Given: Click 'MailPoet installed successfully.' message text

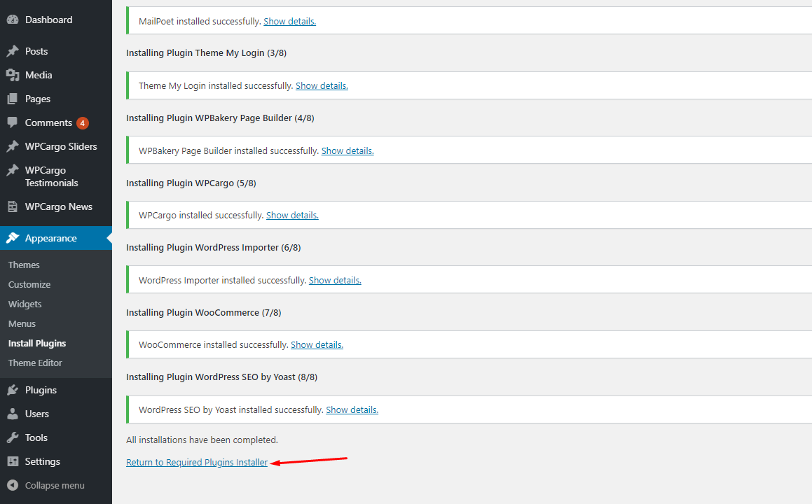Looking at the screenshot, I should (x=200, y=21).
